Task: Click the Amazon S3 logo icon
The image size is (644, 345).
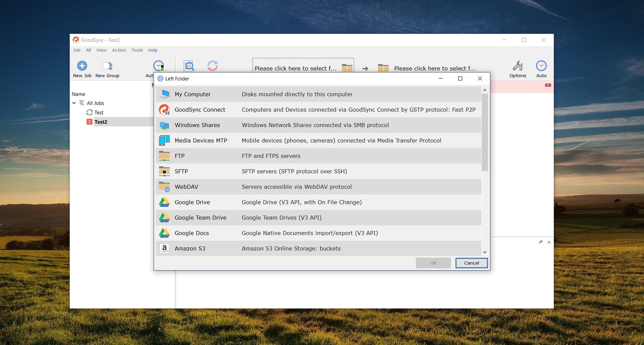Action: pyautogui.click(x=164, y=248)
